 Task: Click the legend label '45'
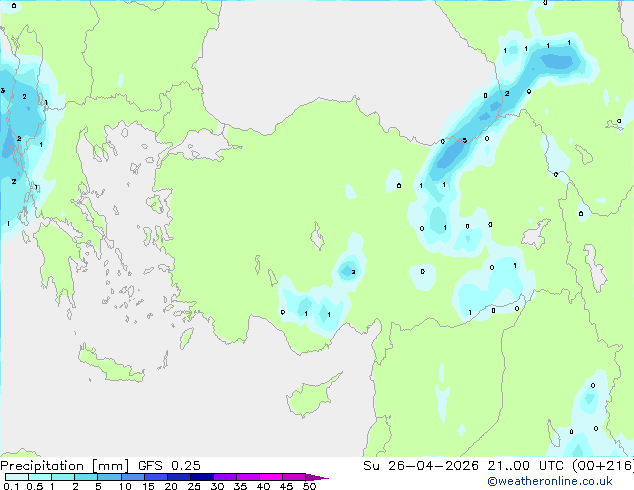[x=287, y=486]
